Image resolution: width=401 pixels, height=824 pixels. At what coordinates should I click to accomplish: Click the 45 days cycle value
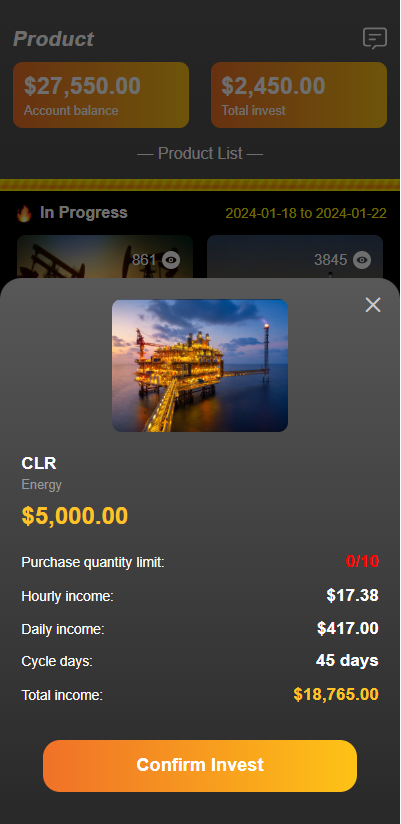[x=347, y=661]
